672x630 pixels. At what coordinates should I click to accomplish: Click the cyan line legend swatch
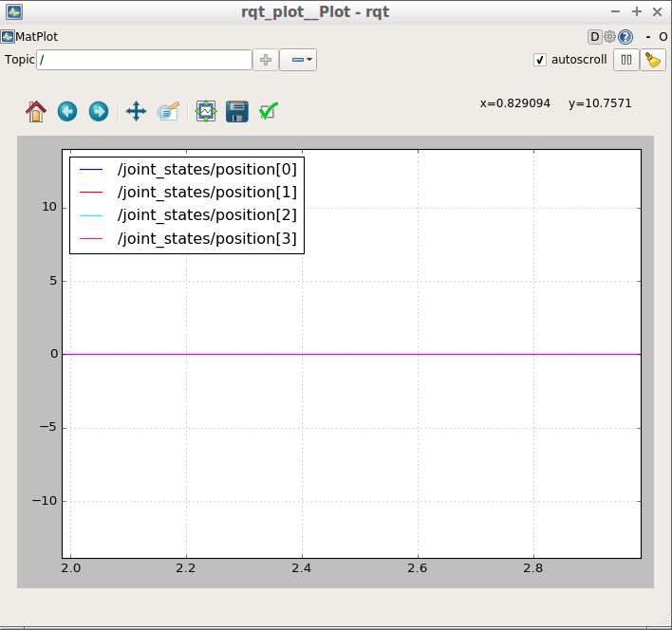(91, 216)
